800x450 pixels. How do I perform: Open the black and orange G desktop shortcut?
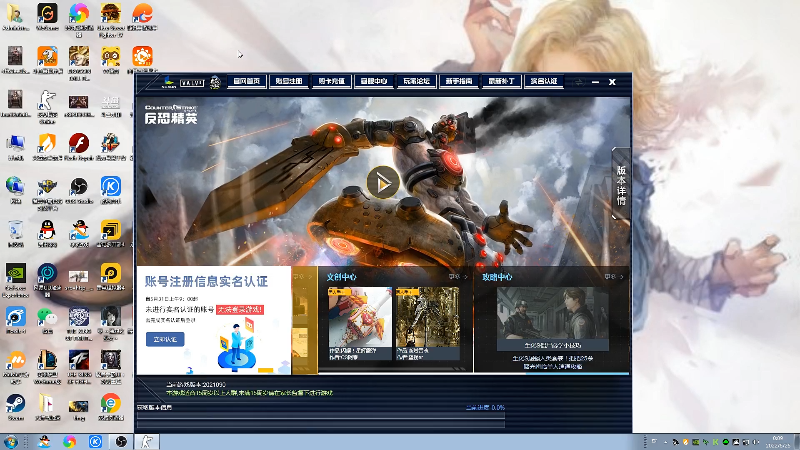pyautogui.click(x=47, y=17)
